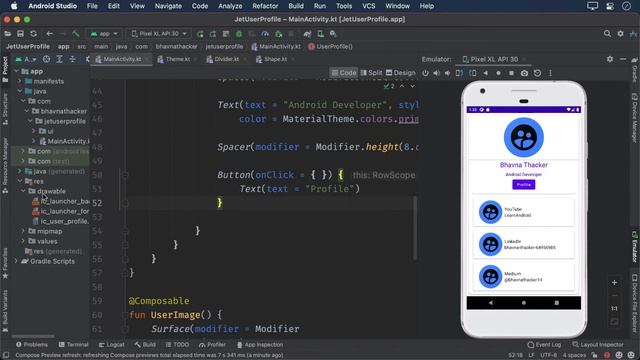This screenshot has height=360, width=640.
Task: Open the Android project view dropdown
Action: pyautogui.click(x=26, y=59)
